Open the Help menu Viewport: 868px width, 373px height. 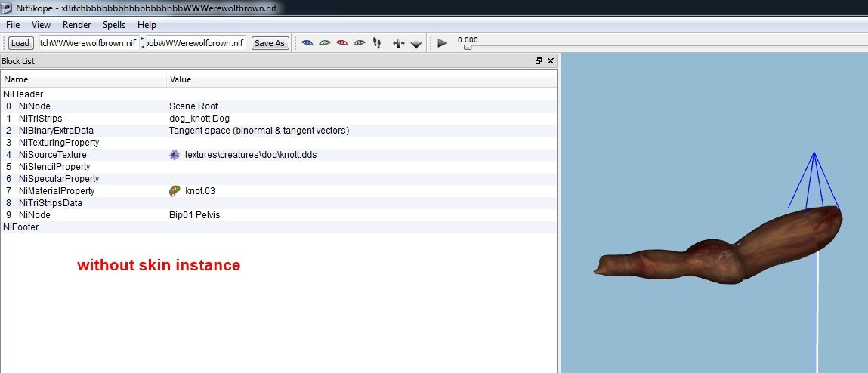[x=147, y=25]
